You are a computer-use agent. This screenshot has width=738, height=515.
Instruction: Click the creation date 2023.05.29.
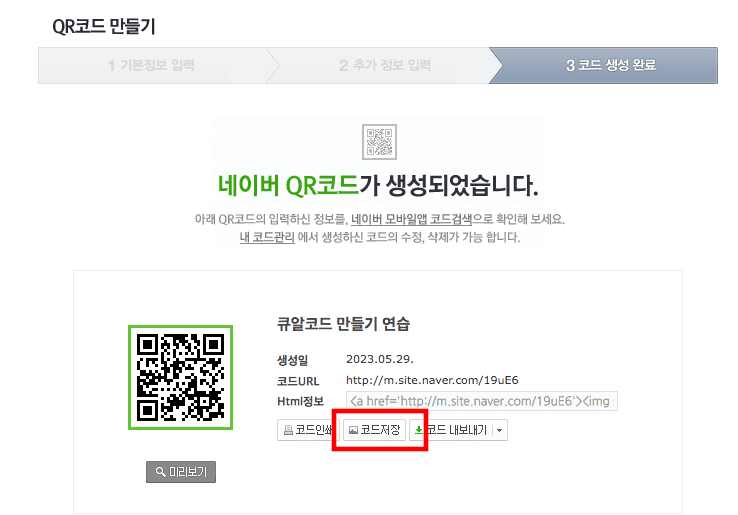[x=380, y=359]
